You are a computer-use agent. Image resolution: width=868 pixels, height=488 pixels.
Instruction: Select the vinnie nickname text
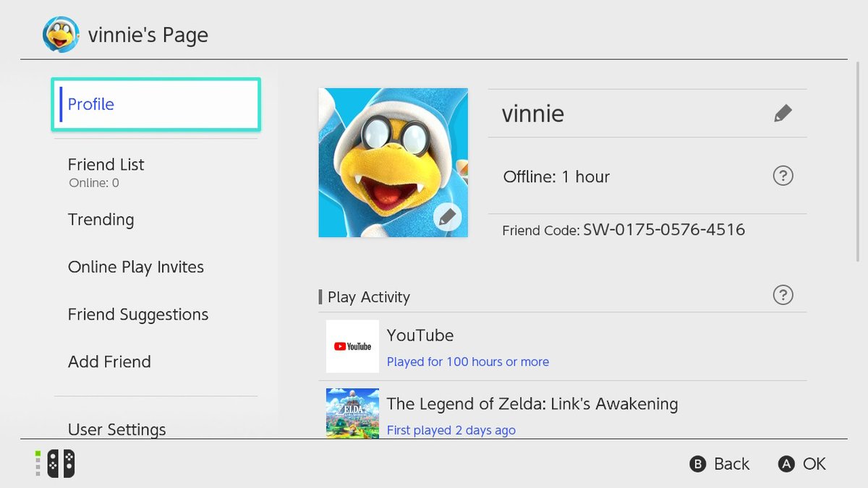click(533, 114)
